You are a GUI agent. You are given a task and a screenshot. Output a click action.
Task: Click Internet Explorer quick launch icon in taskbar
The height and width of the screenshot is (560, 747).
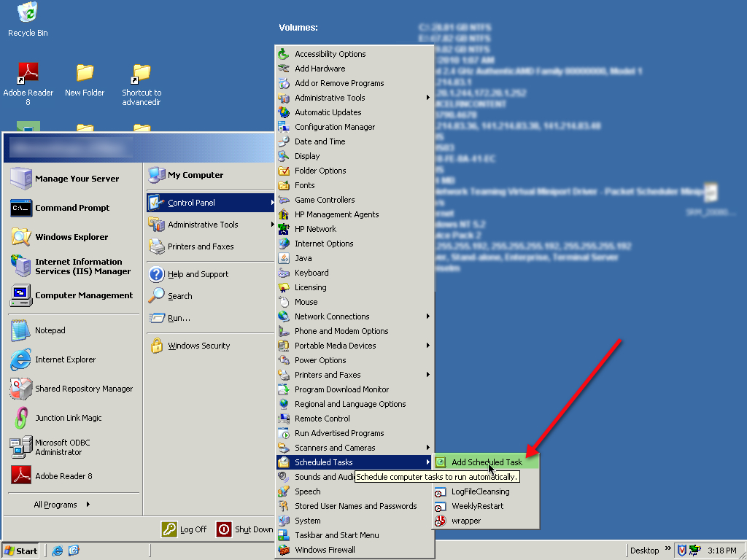coord(58,551)
